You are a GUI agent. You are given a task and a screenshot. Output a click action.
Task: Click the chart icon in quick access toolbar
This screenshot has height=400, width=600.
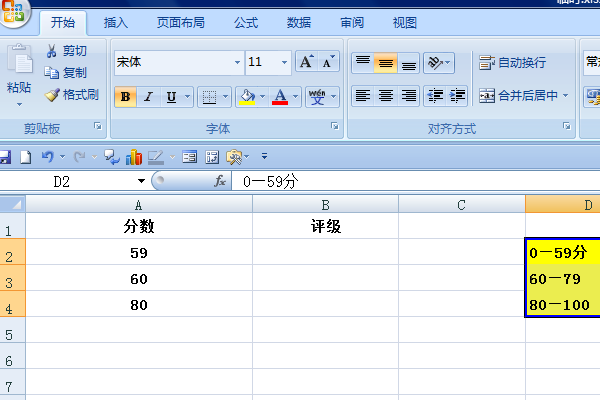134,157
